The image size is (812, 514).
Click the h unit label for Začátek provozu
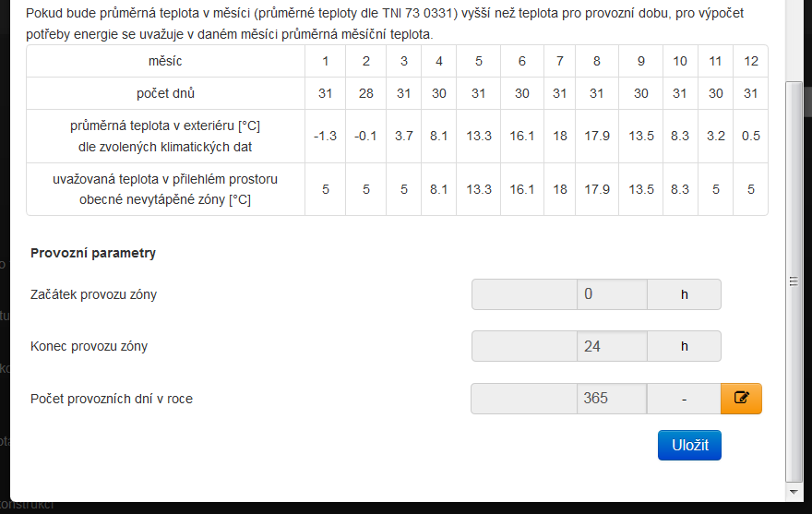pos(684,294)
